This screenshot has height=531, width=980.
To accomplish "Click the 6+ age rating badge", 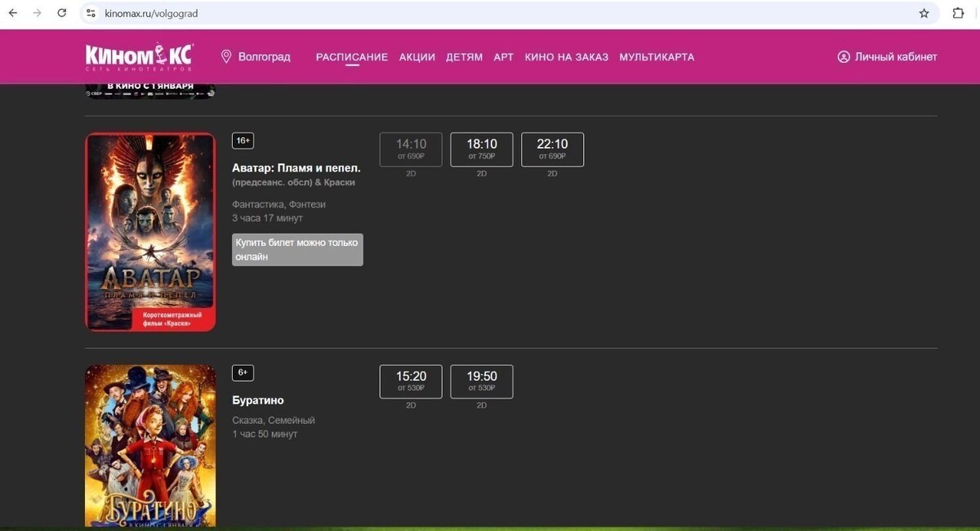I will coord(243,373).
